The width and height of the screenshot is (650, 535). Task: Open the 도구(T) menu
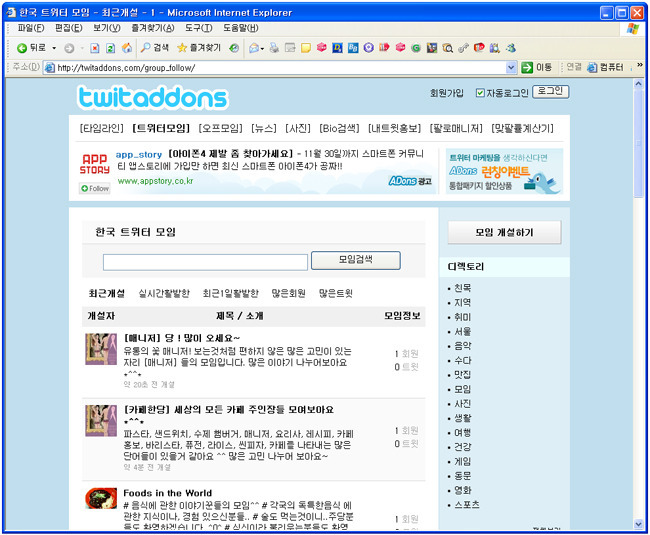click(x=199, y=28)
